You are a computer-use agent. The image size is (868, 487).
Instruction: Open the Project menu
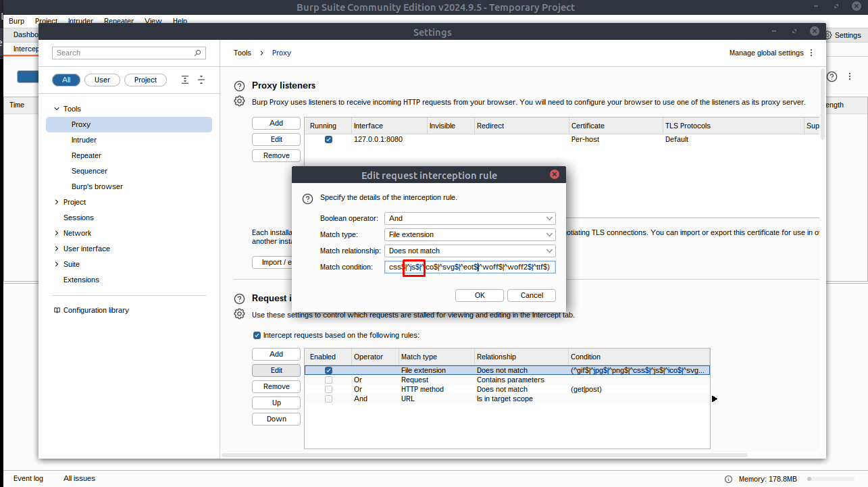pos(46,21)
